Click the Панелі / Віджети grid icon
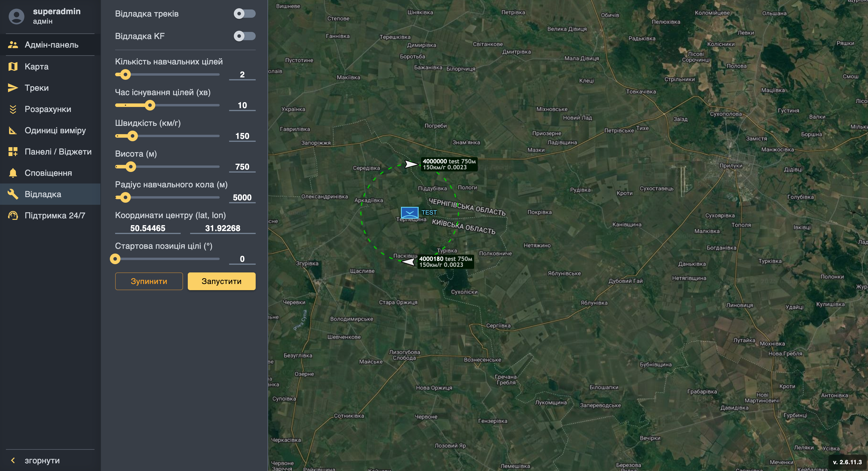The width and height of the screenshot is (868, 471). click(x=13, y=152)
